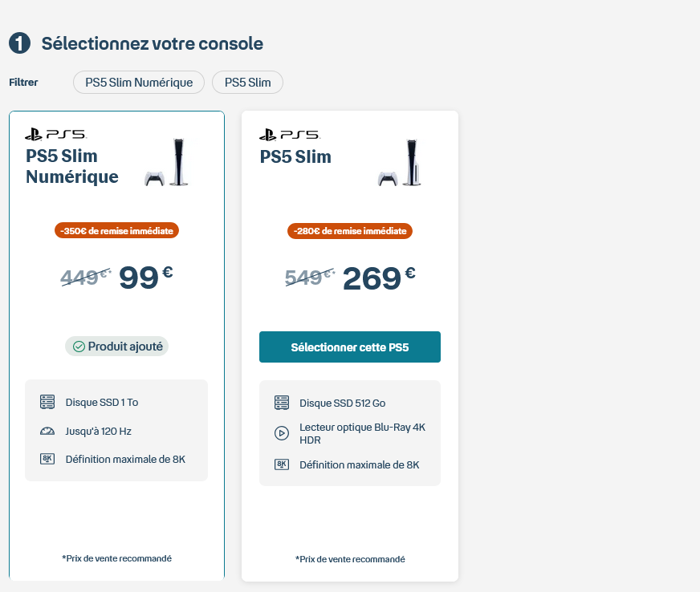Click the SSD 1 To disk icon

pyautogui.click(x=47, y=402)
